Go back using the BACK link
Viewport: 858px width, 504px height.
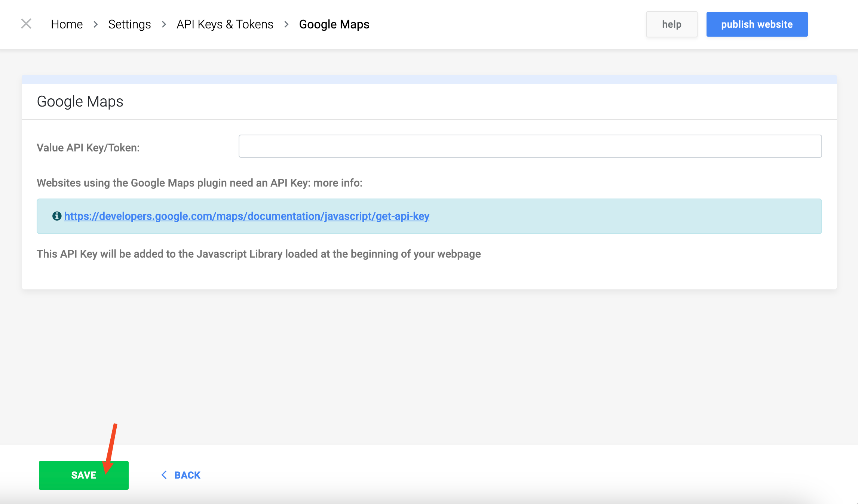pos(181,475)
